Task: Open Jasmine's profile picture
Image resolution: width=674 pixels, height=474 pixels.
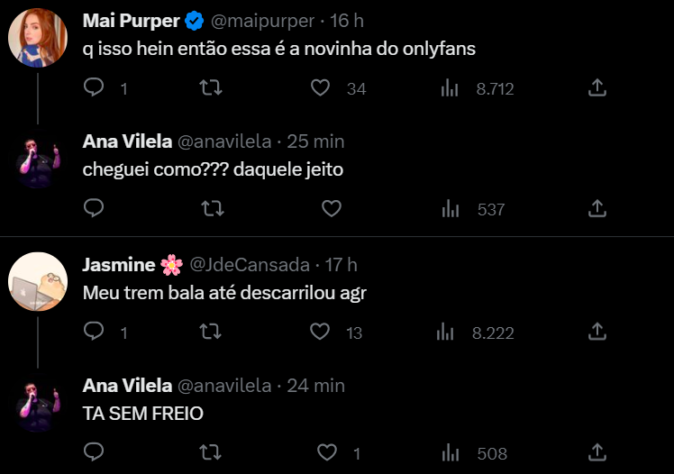Action: (x=38, y=281)
